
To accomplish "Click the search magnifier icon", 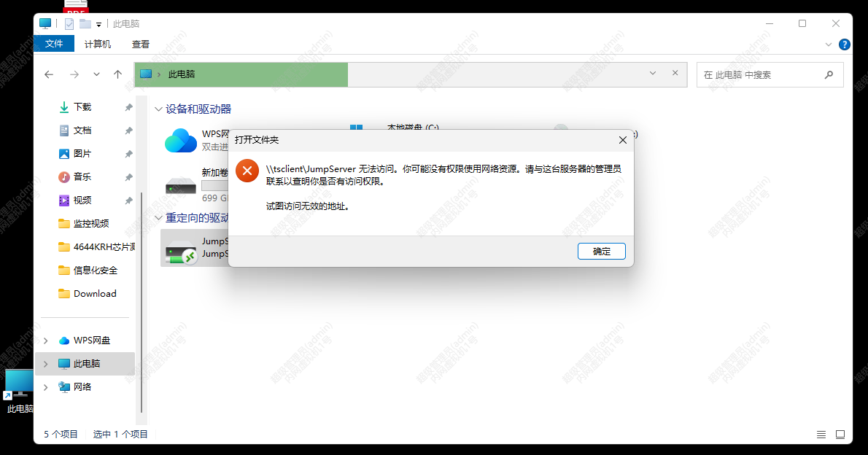I will pyautogui.click(x=829, y=74).
